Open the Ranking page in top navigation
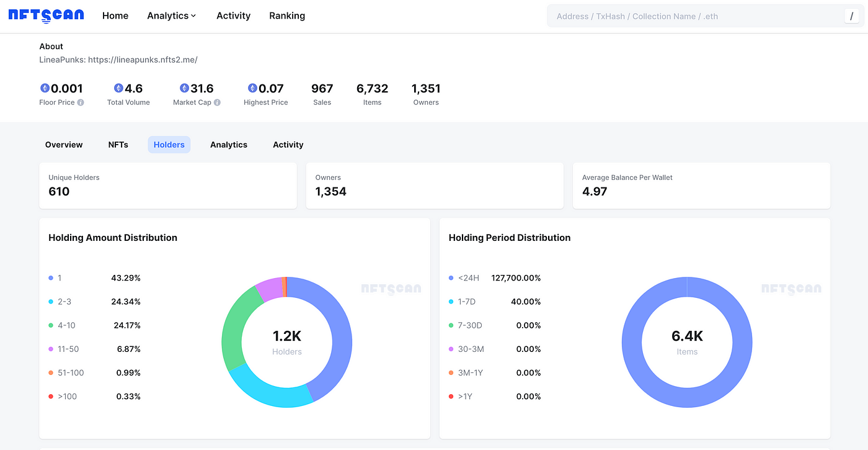 [x=286, y=16]
